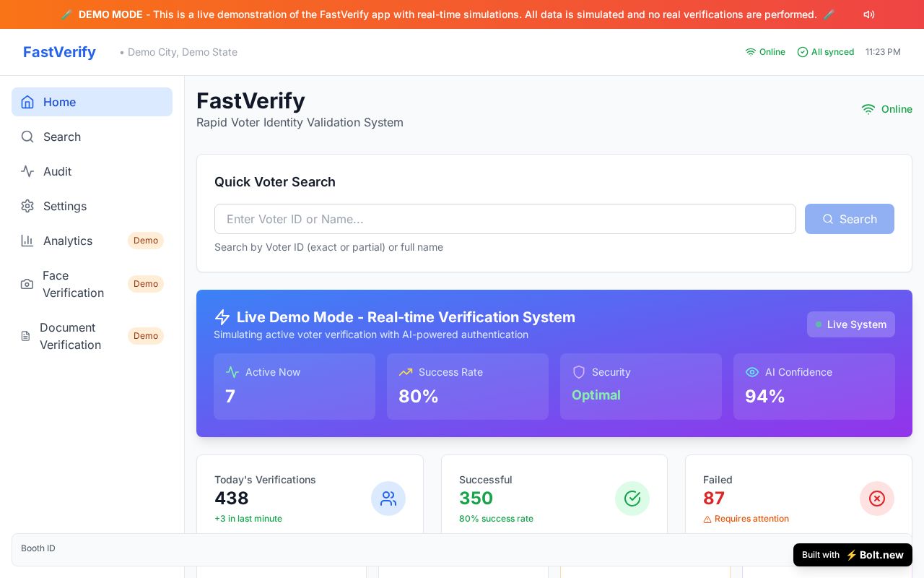Click the Active Now pulse icon
Image resolution: width=924 pixels, height=578 pixels.
[232, 372]
